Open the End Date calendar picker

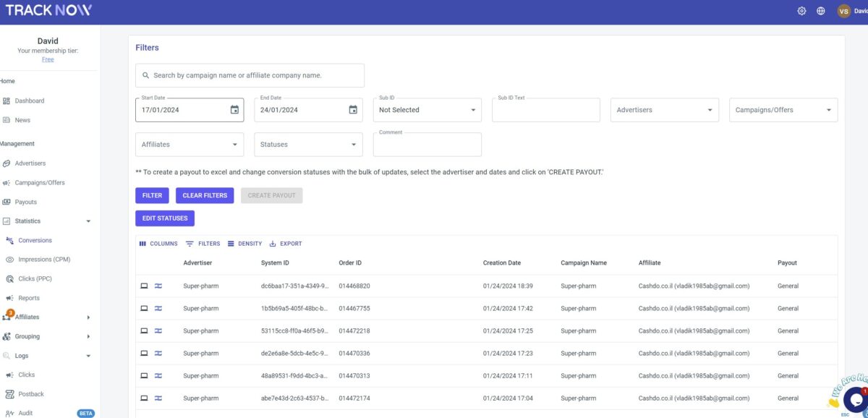click(x=352, y=108)
